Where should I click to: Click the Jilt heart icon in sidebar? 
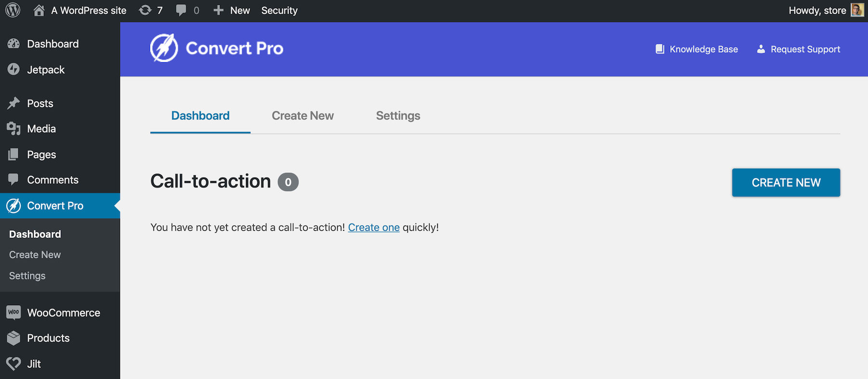(x=14, y=364)
